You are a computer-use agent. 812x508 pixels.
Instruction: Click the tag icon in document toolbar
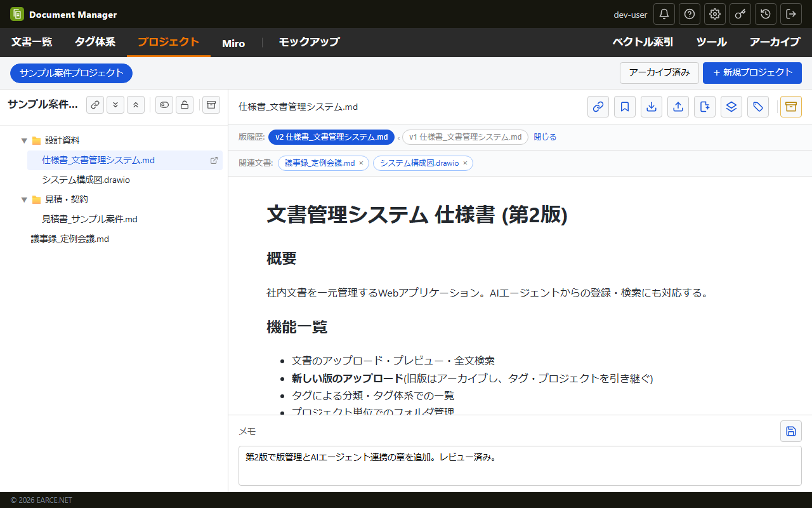758,107
